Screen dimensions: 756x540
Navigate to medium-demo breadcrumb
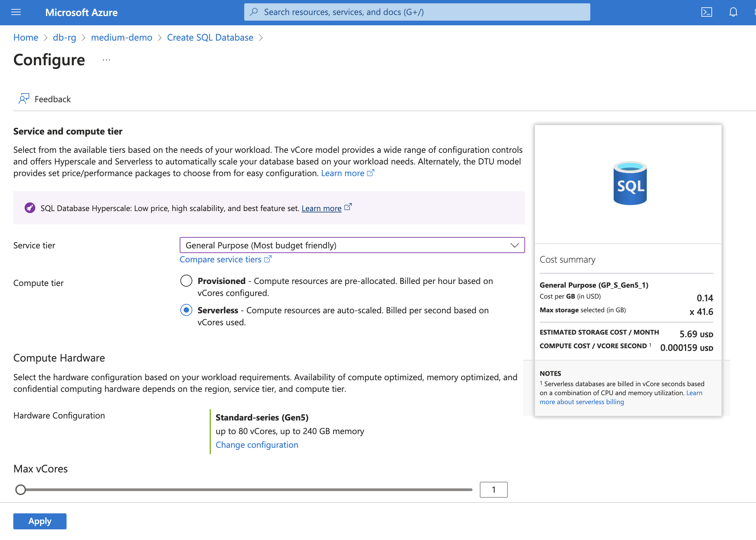tap(121, 38)
